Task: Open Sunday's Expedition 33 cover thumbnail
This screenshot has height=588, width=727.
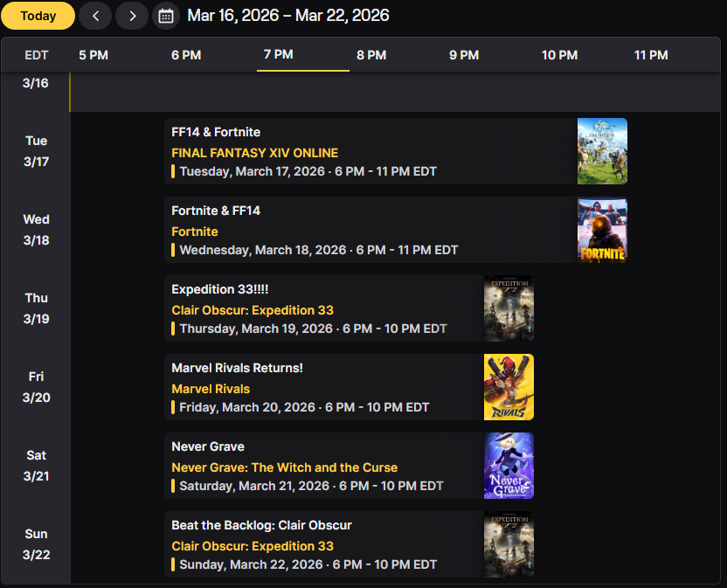Action: 509,544
